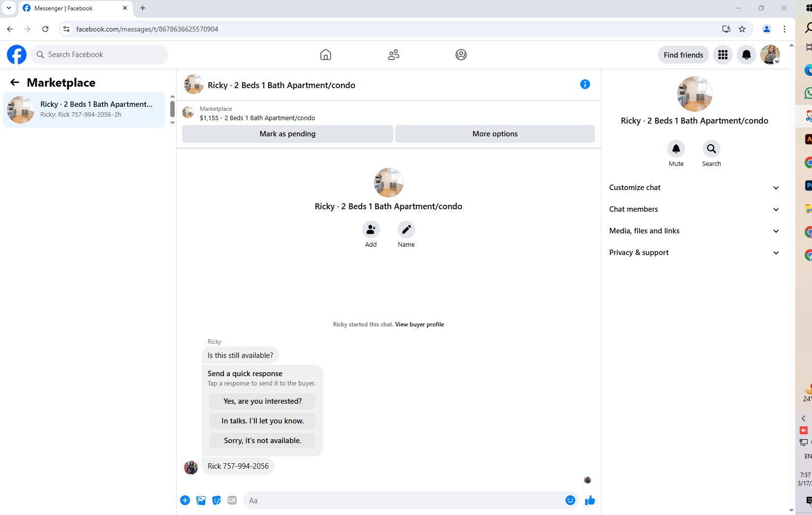
Task: Open the notifications bell in header
Action: point(747,55)
